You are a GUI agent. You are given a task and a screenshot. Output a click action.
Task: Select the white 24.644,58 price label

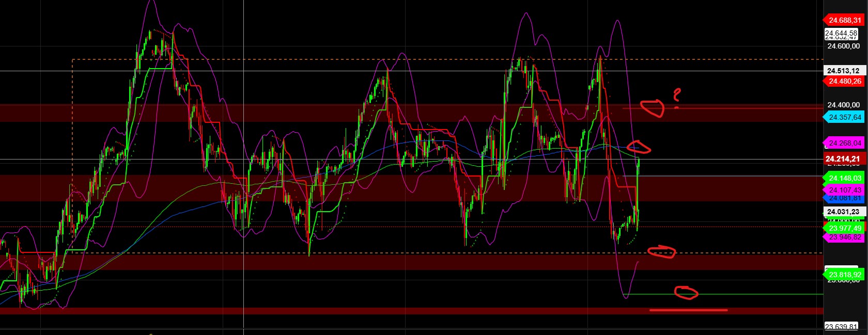pos(841,33)
